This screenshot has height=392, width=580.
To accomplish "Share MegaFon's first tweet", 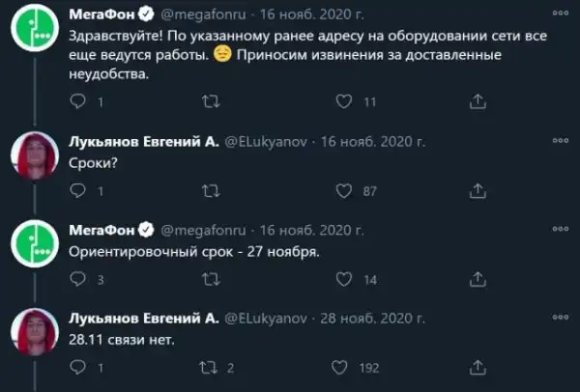I will point(476,99).
